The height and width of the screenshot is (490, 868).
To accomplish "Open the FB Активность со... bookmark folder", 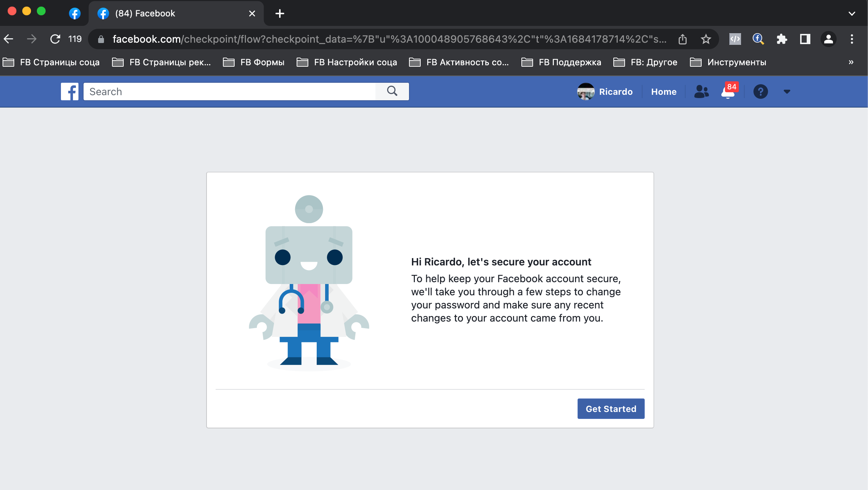I will 459,62.
